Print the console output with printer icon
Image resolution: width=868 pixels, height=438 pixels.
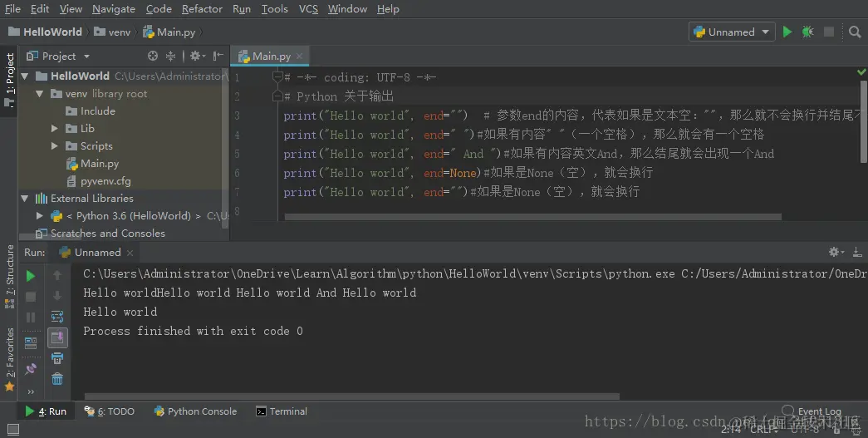57,358
